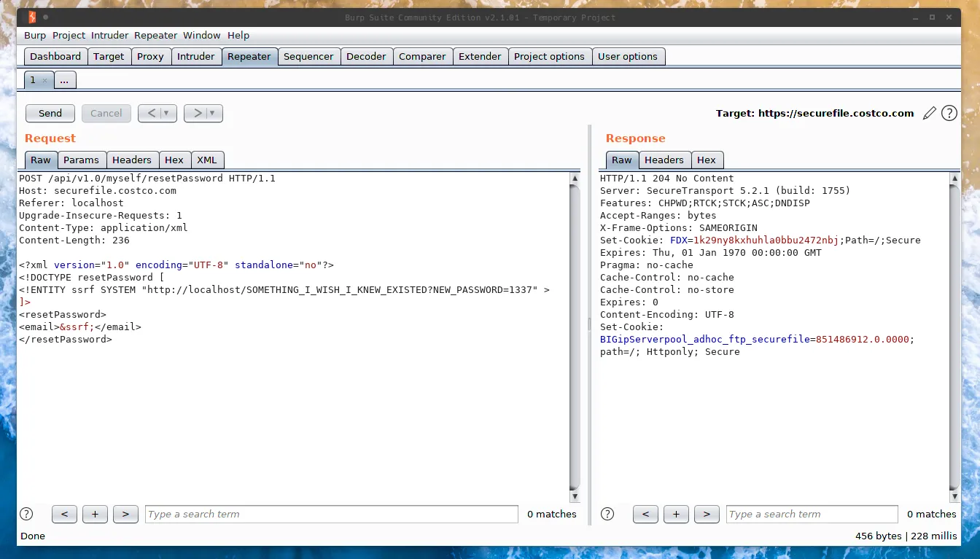Close Repeater tab 1 with x
This screenshot has width=980, height=559.
(x=44, y=81)
